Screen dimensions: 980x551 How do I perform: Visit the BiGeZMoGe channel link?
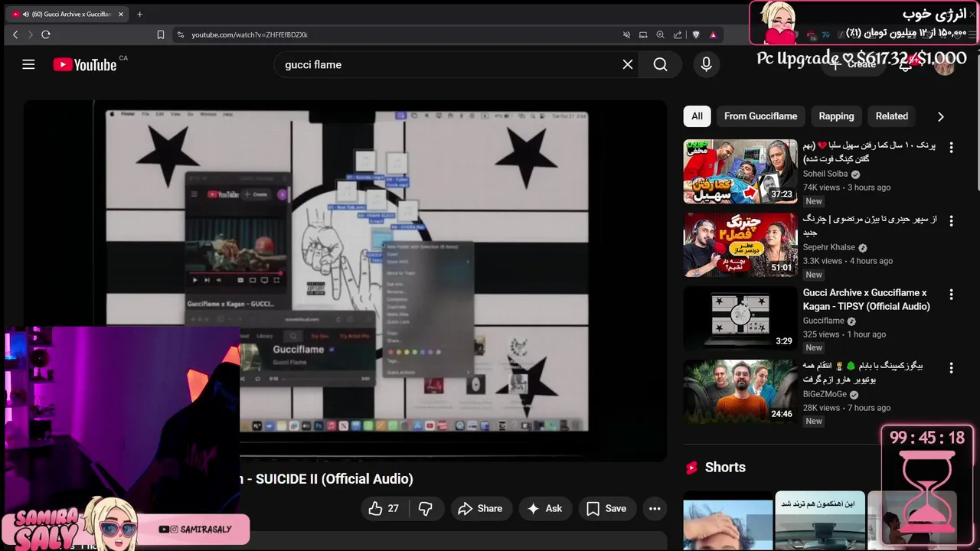(825, 394)
